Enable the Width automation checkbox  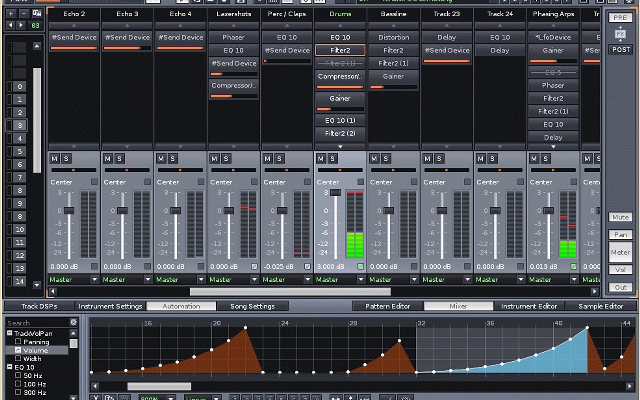coord(18,358)
